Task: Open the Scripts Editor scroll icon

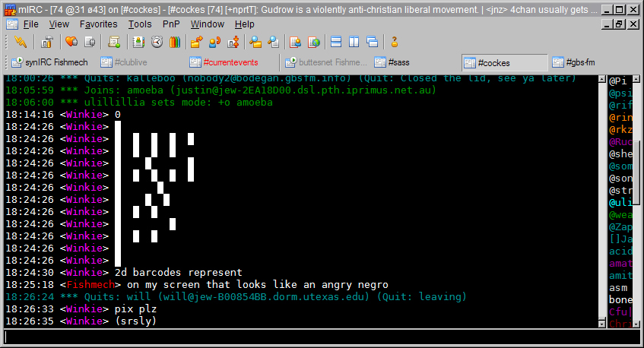Action: point(114,42)
